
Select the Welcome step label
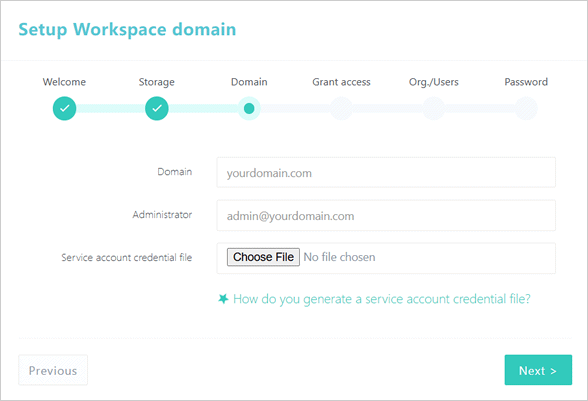[64, 82]
